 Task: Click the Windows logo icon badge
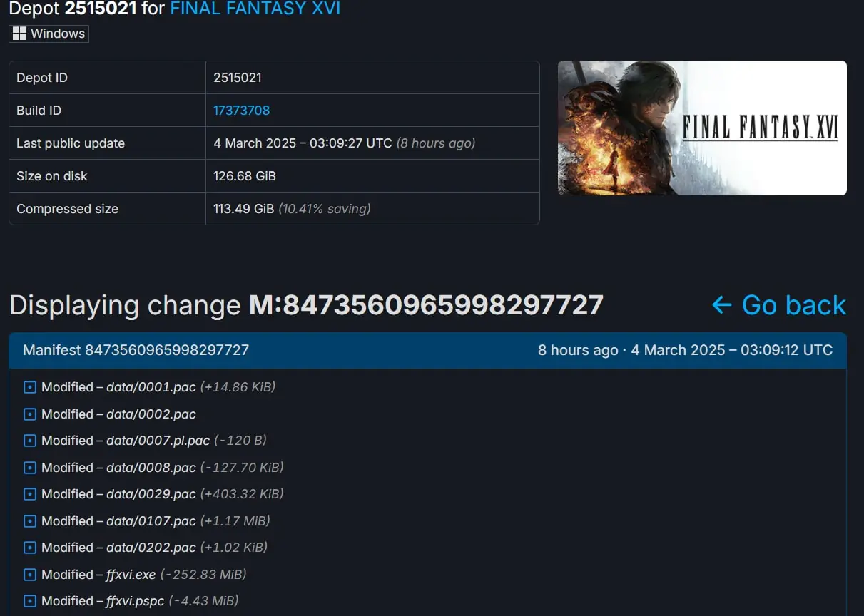(x=20, y=34)
